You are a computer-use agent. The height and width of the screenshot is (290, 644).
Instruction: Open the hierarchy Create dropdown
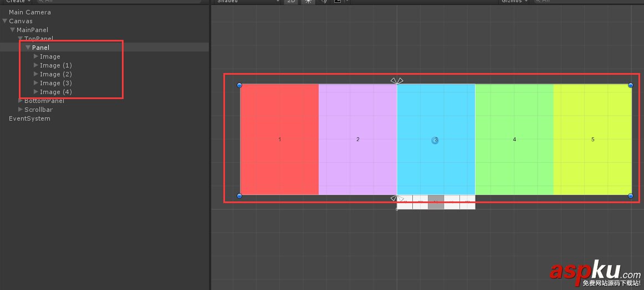(18, 2)
